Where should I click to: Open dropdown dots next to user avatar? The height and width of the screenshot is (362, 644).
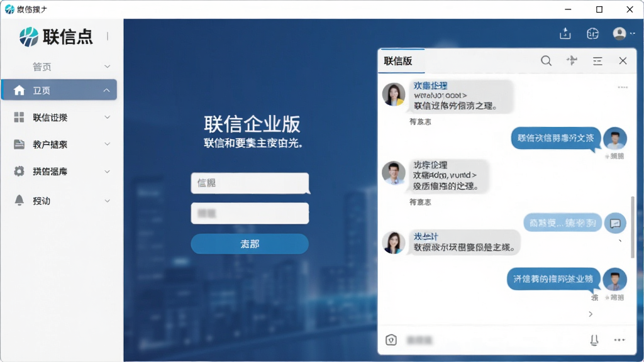point(633,34)
